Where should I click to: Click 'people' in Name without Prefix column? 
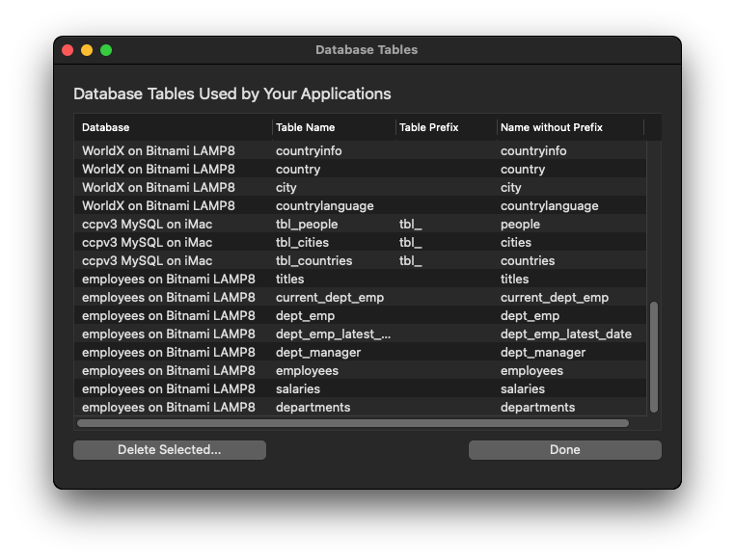coord(520,224)
